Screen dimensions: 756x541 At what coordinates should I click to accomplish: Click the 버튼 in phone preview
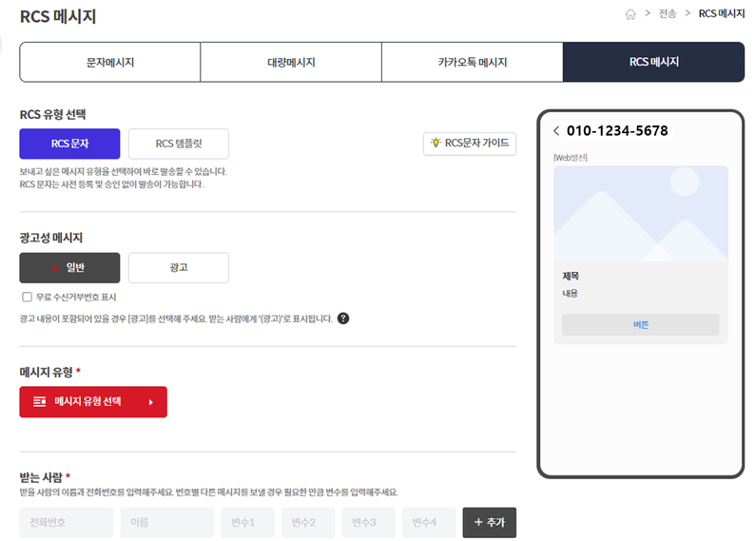pyautogui.click(x=640, y=325)
